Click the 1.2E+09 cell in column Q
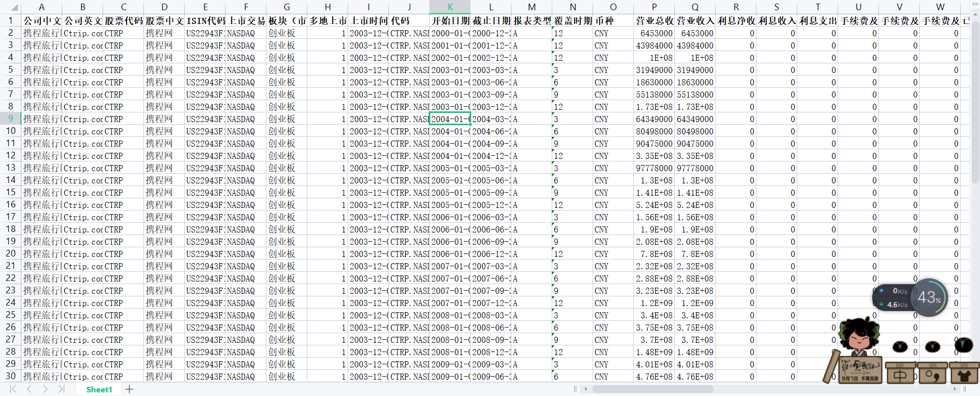 coord(695,302)
